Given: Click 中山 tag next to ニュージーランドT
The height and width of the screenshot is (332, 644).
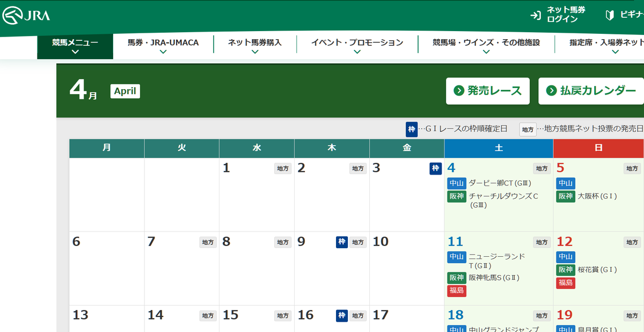Looking at the screenshot, I should [457, 257].
